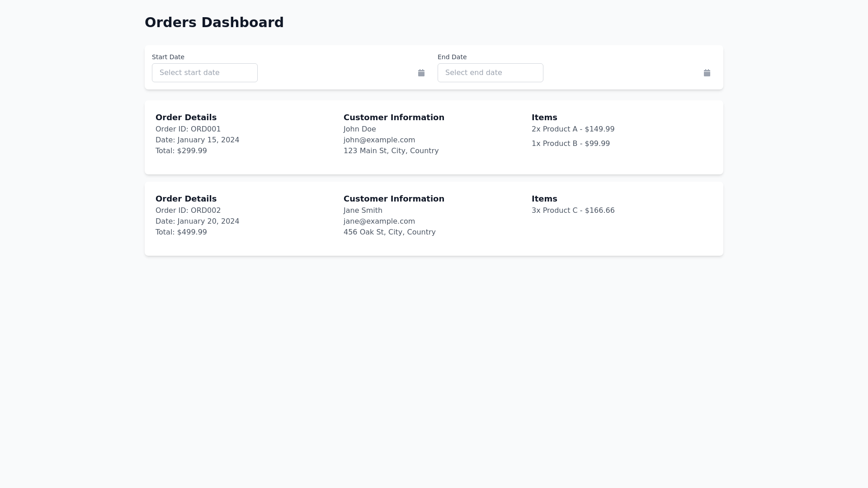
Task: Click the Select end date field
Action: click(x=490, y=72)
